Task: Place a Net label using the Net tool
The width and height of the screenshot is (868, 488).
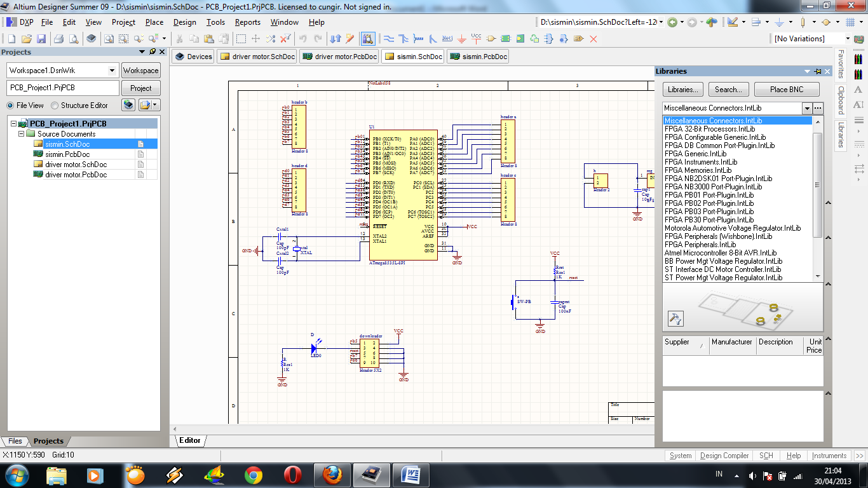Action: 447,39
